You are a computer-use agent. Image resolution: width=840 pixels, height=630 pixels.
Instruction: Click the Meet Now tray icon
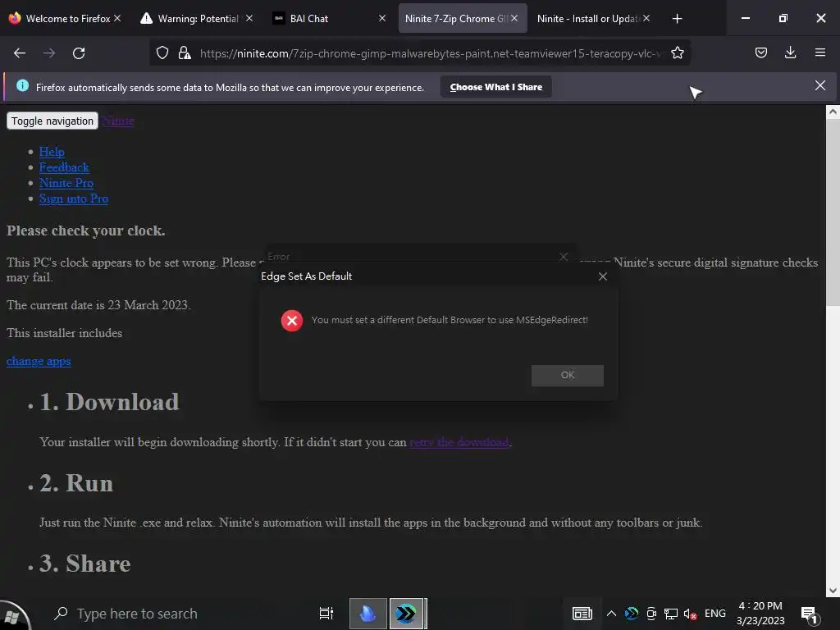tap(651, 614)
